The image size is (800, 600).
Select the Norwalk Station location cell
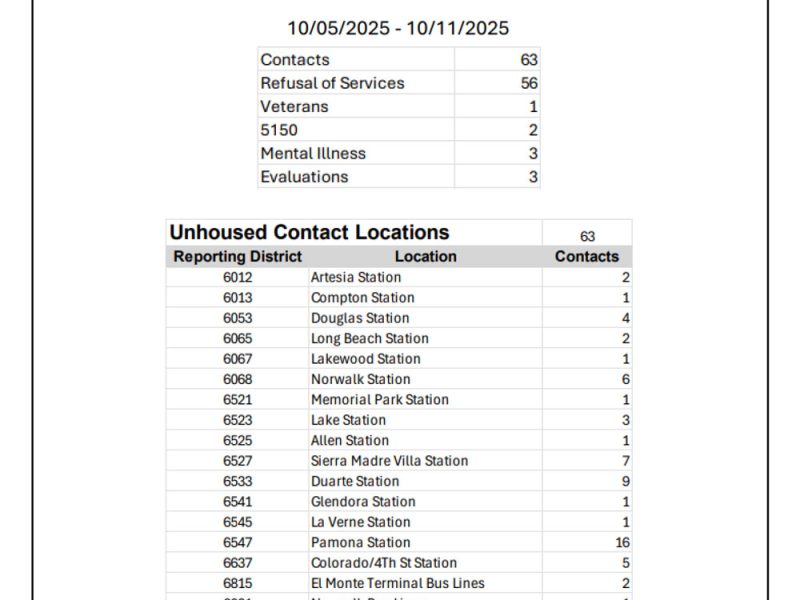coord(360,379)
